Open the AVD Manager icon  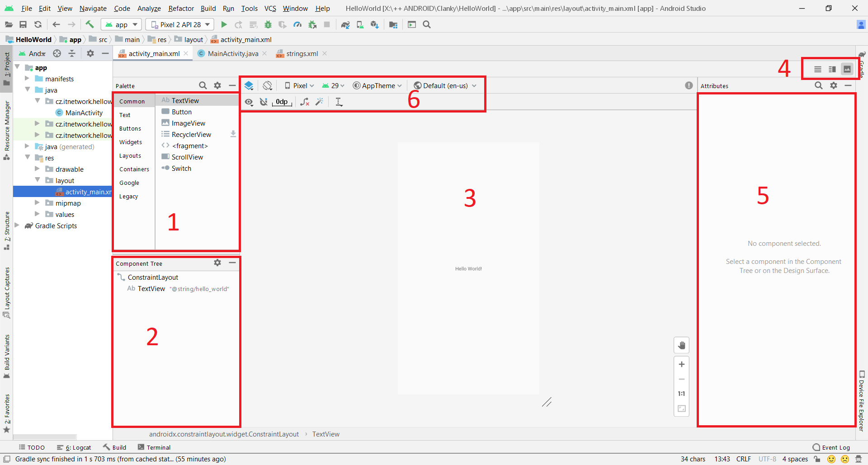[360, 24]
